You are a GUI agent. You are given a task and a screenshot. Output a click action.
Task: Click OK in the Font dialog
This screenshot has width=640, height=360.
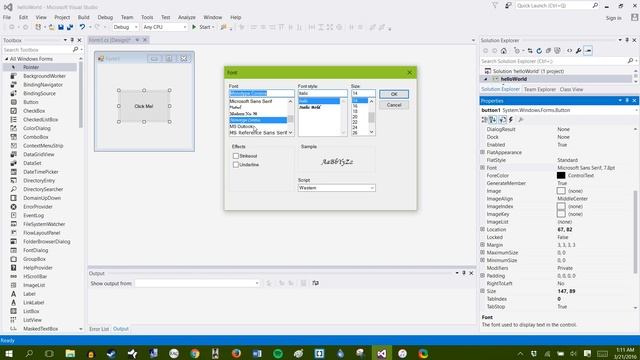393,94
